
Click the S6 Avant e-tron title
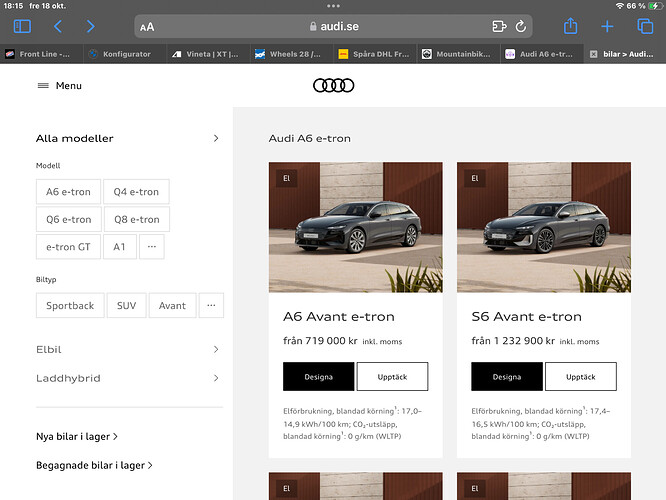click(527, 316)
